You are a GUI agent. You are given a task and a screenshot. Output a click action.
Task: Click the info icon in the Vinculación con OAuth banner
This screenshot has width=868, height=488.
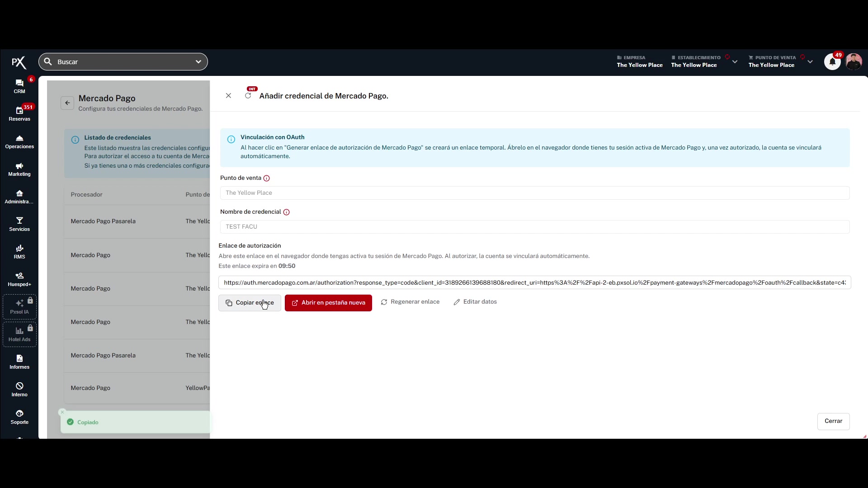231,139
